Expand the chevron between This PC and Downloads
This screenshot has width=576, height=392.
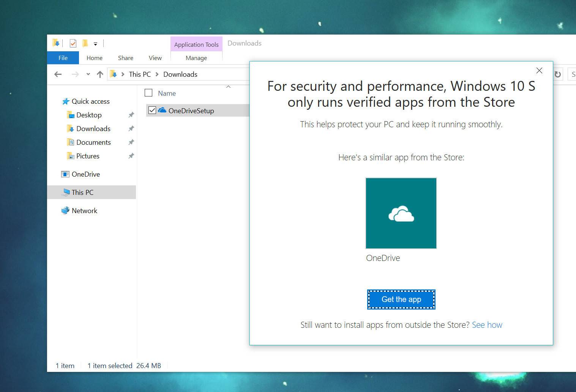pyautogui.click(x=157, y=74)
